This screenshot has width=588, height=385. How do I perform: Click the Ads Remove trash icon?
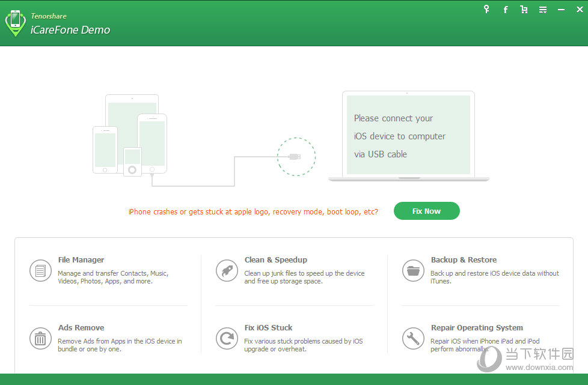[40, 338]
